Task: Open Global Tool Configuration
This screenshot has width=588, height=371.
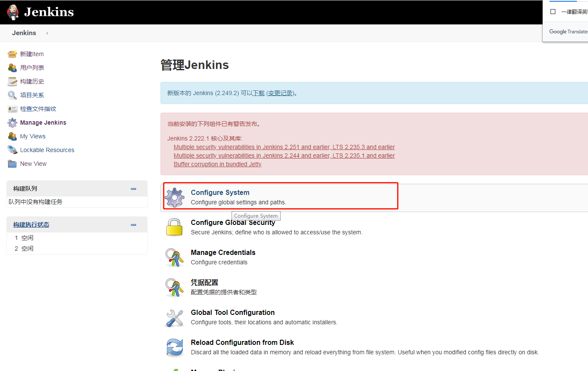Action: (233, 312)
